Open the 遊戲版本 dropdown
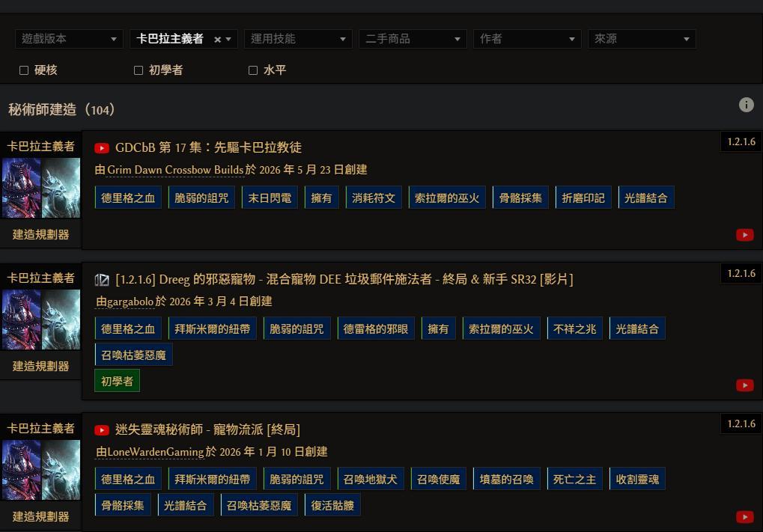763x532 pixels. pos(69,39)
